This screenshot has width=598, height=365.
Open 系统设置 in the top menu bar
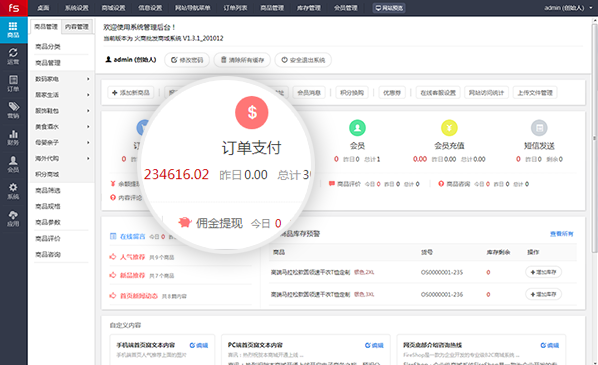77,8
